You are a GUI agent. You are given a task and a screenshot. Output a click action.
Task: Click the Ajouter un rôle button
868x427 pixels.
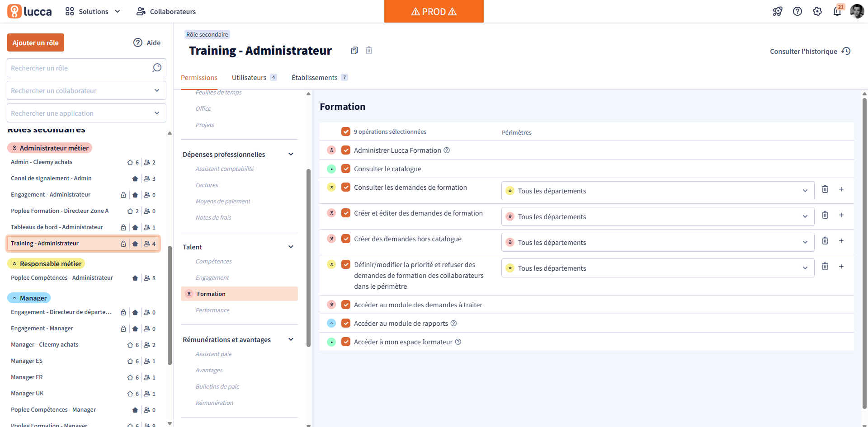(36, 42)
